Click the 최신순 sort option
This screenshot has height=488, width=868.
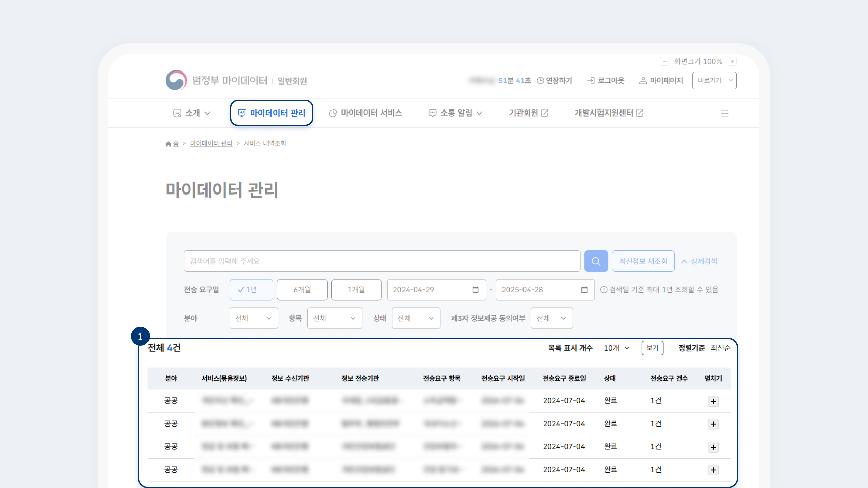pos(721,348)
